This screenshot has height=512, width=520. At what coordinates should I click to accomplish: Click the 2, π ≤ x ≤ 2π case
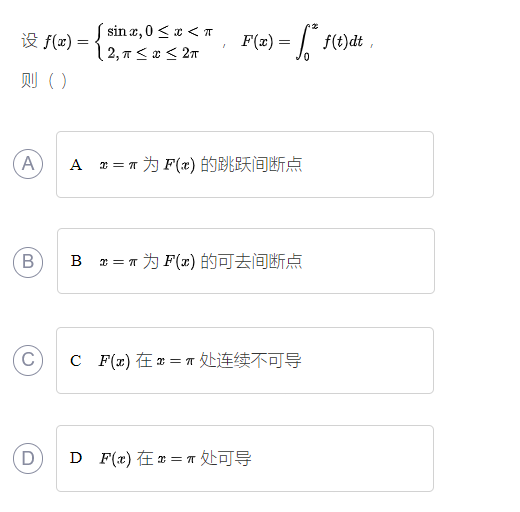[x=153, y=53]
